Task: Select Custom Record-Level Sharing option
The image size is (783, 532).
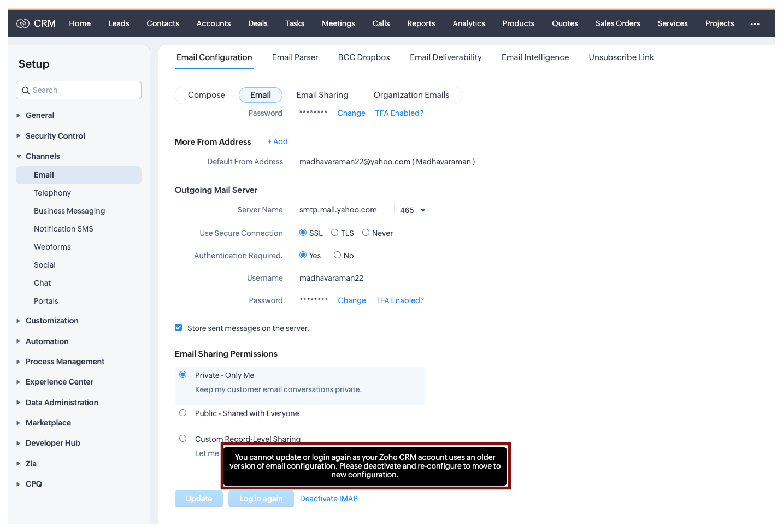Action: coord(183,439)
